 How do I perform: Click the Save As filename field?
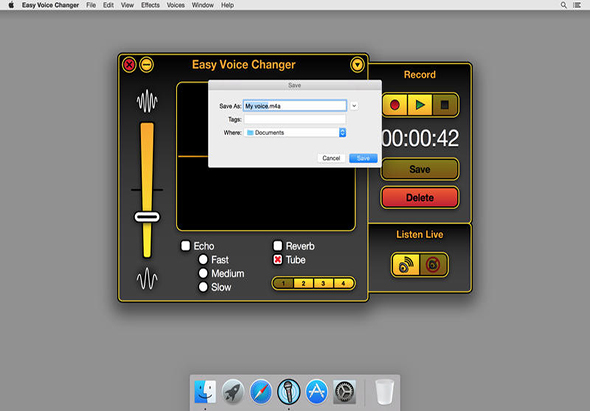click(x=295, y=106)
